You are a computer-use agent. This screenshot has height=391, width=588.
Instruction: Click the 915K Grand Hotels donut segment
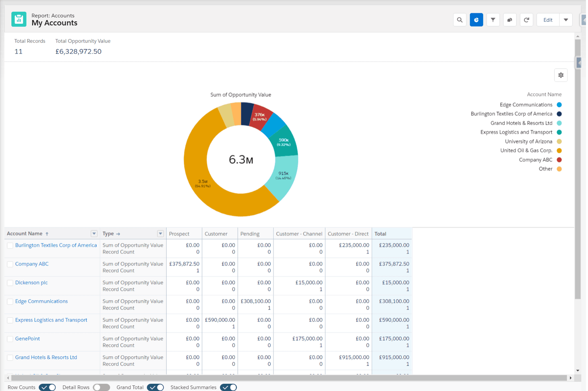(x=284, y=176)
